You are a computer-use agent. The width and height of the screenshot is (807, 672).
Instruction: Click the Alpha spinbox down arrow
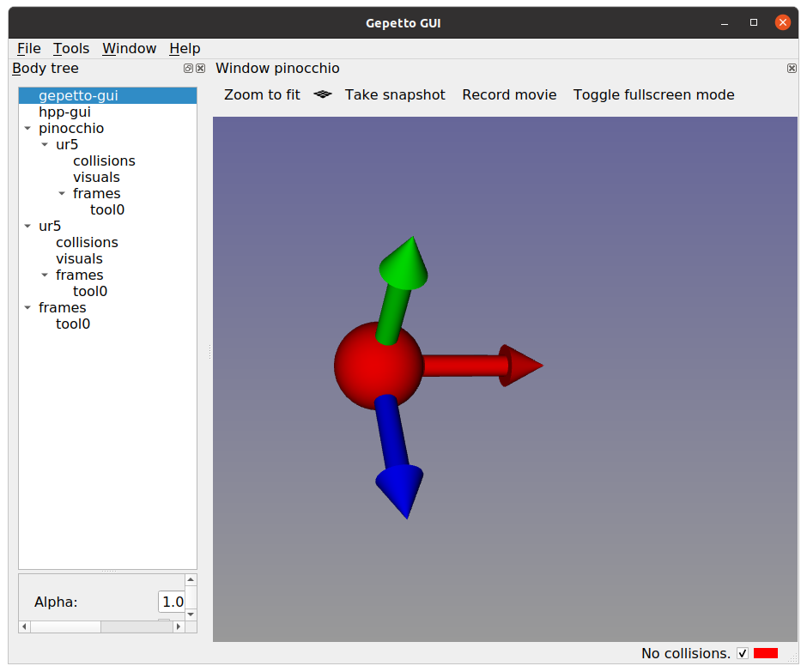coord(191,614)
